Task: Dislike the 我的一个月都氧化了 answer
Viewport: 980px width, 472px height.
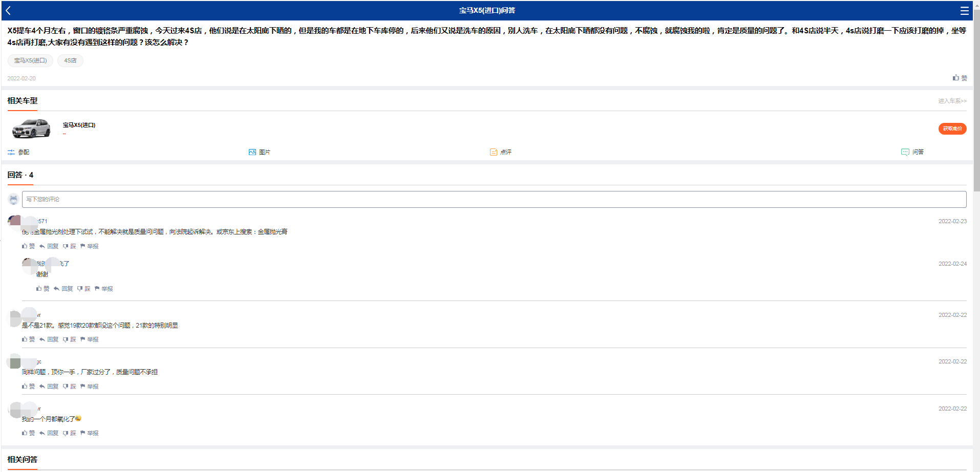Action: tap(70, 433)
